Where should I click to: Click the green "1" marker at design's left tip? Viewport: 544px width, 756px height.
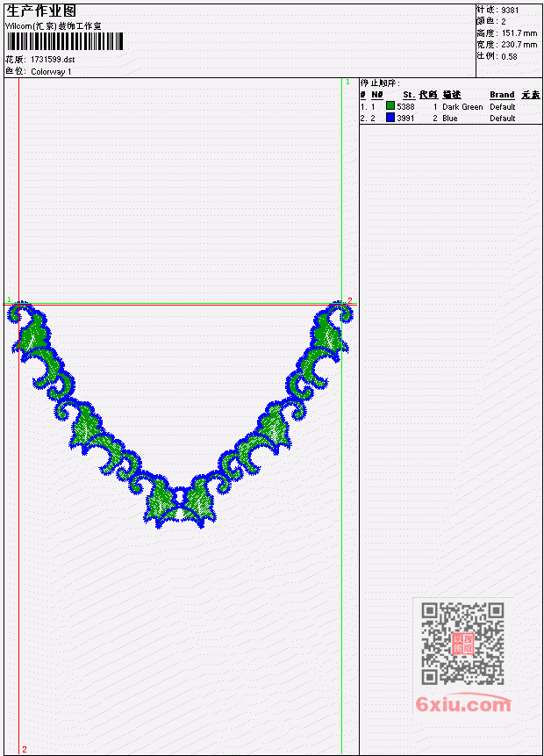tap(9, 299)
